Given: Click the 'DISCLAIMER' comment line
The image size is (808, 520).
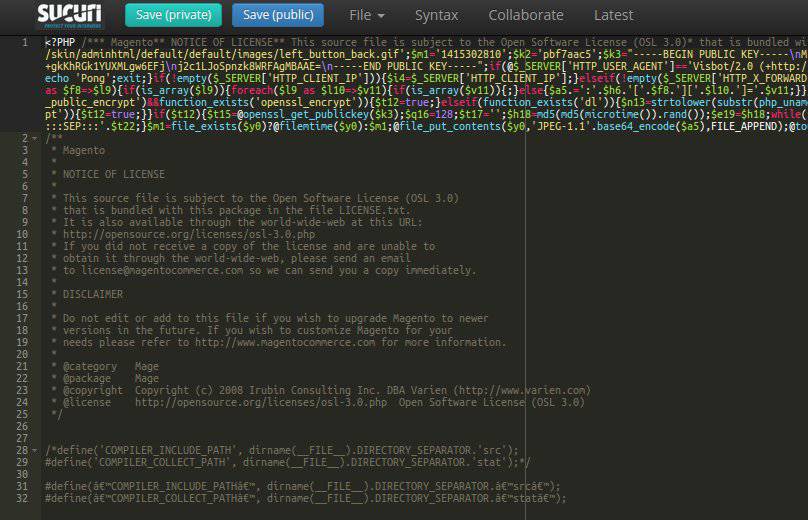Looking at the screenshot, I should coord(93,294).
